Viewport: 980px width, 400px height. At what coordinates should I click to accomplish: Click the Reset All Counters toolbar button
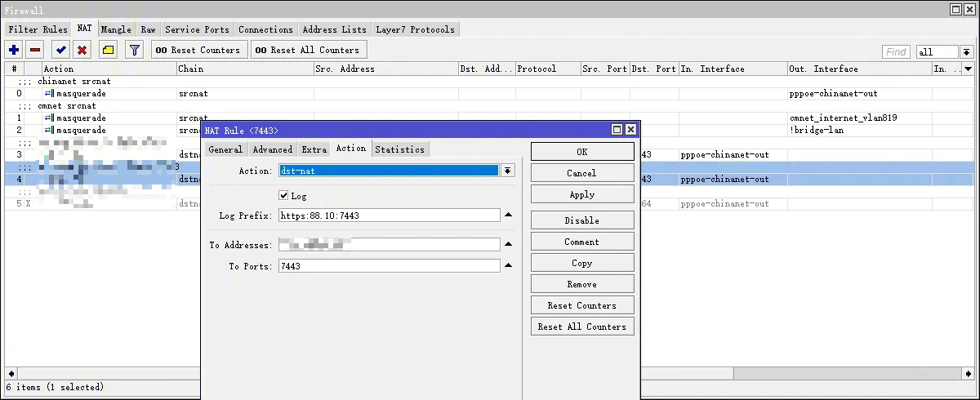(306, 50)
